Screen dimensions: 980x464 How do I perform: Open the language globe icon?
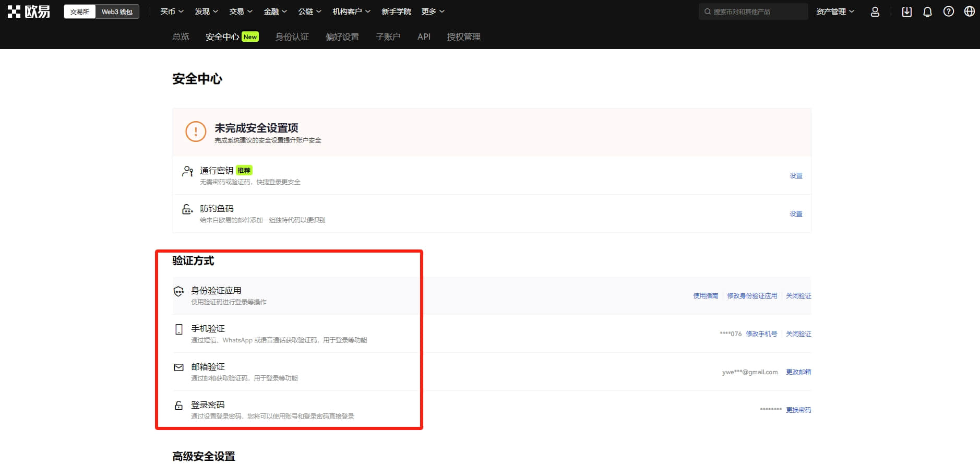[970, 11]
